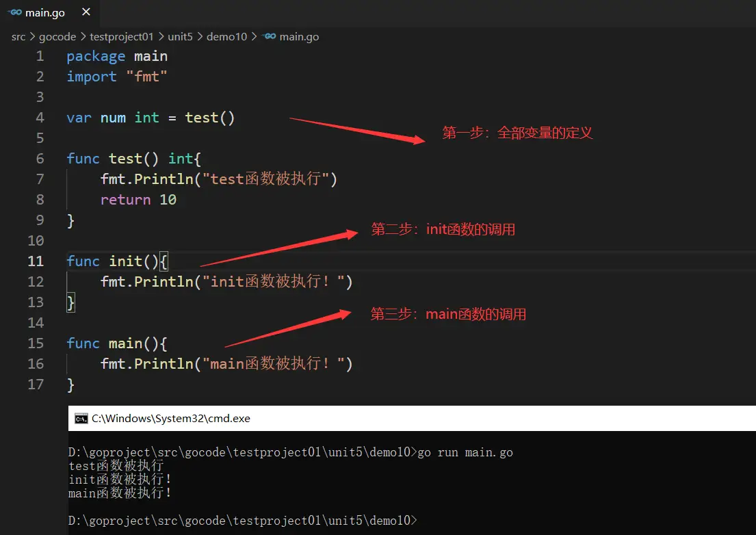
Task: Expand the testproject01 breadcrumb segment
Action: pyautogui.click(x=122, y=36)
